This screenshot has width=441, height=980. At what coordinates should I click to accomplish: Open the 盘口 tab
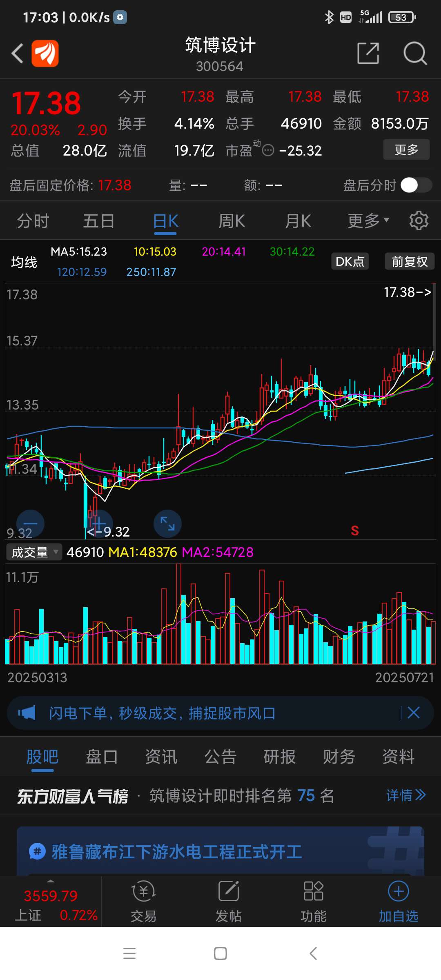click(x=102, y=757)
